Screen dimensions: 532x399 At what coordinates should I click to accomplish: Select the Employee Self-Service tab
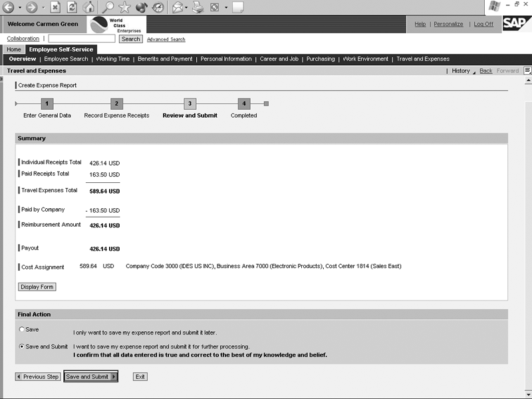pyautogui.click(x=61, y=49)
